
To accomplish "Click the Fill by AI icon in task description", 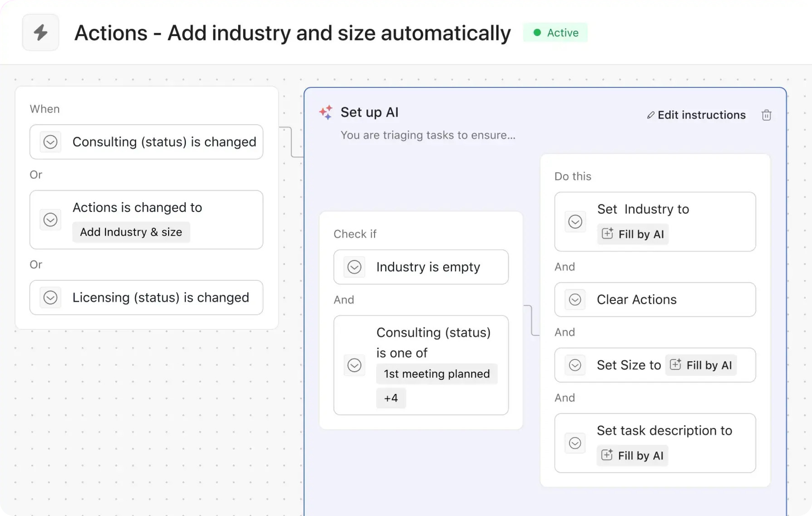I will 607,455.
